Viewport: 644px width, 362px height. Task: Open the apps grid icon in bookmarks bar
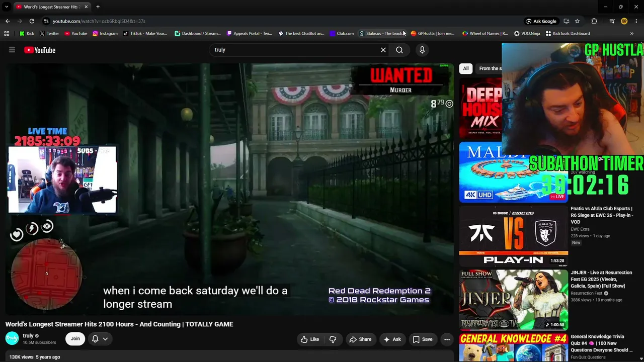pyautogui.click(x=7, y=34)
